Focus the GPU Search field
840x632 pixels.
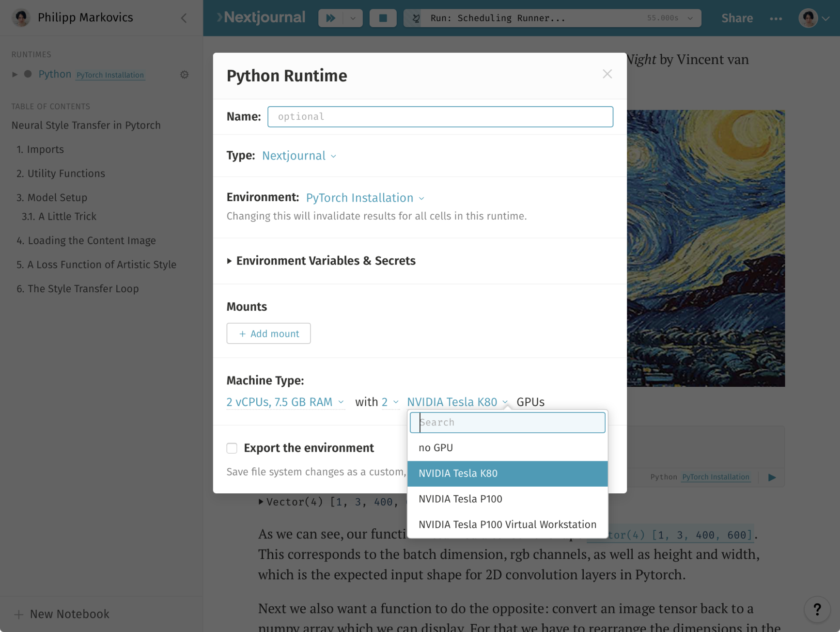(507, 422)
